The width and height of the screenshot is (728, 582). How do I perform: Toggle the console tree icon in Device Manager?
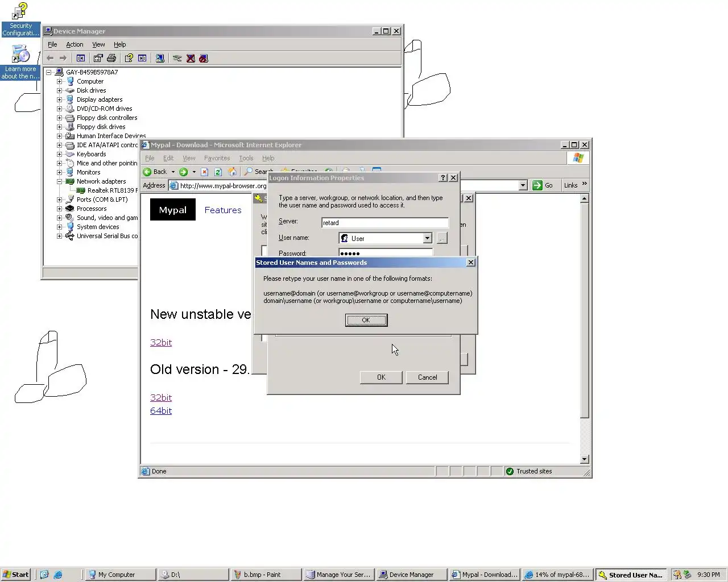point(81,58)
